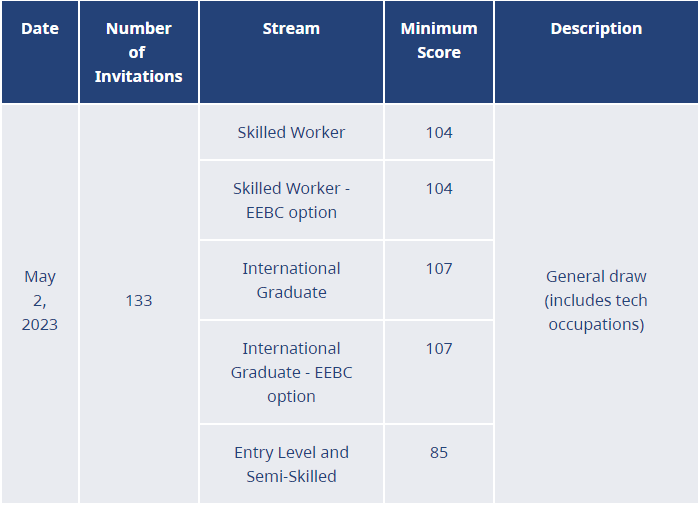Select the 'includes tech occupations' text
The height and width of the screenshot is (505, 700).
coord(596,312)
